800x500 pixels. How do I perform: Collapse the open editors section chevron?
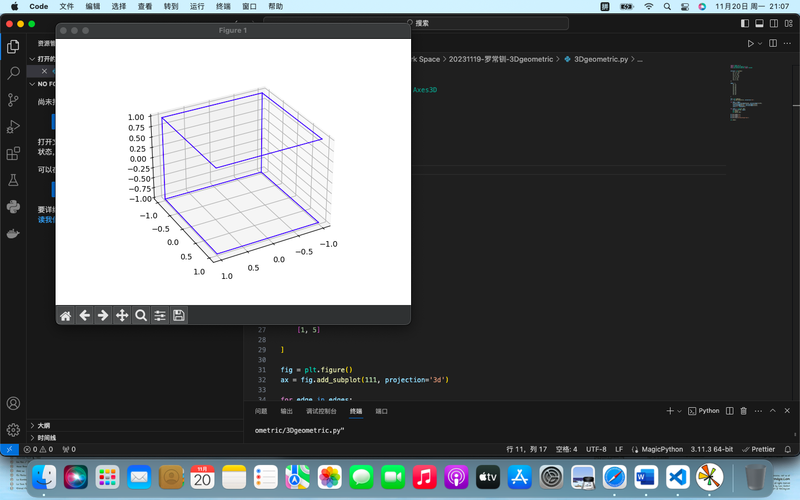32,59
